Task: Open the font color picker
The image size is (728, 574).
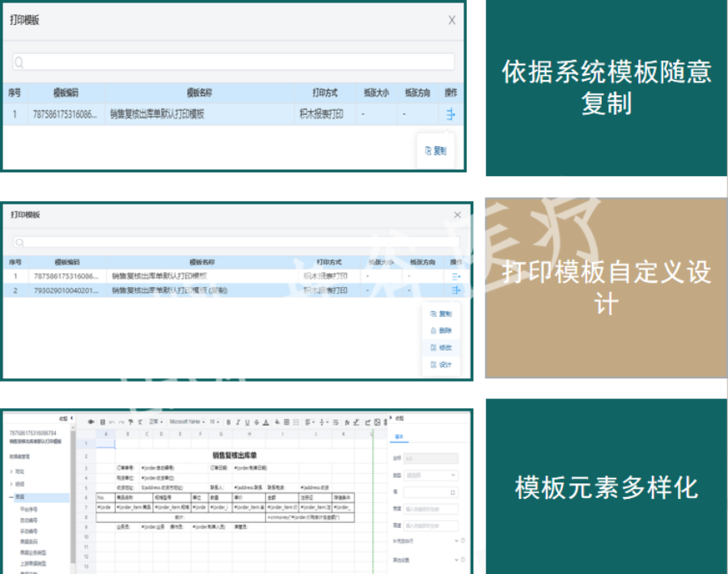Action: tap(265, 422)
